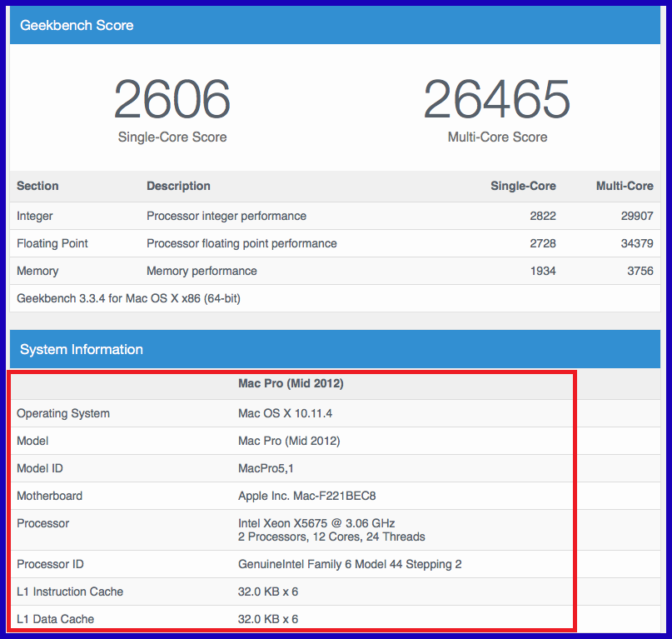Click the 'Integer' section cell
Screen dimensions: 672x639
click(x=35, y=216)
